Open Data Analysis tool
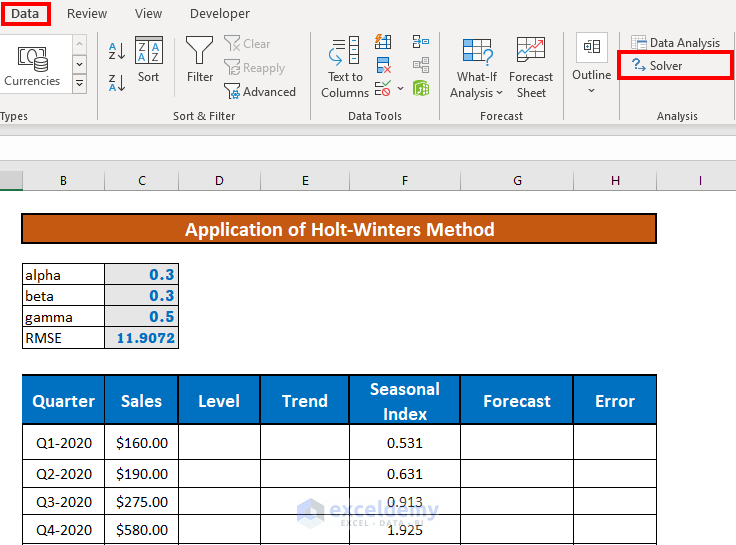This screenshot has height=545, width=736. (675, 43)
